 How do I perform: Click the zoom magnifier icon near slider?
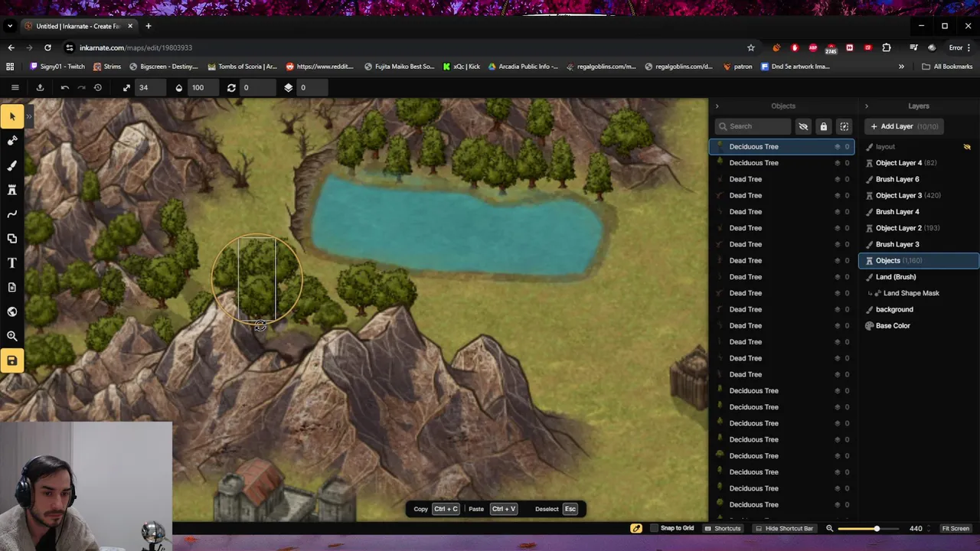(x=829, y=528)
